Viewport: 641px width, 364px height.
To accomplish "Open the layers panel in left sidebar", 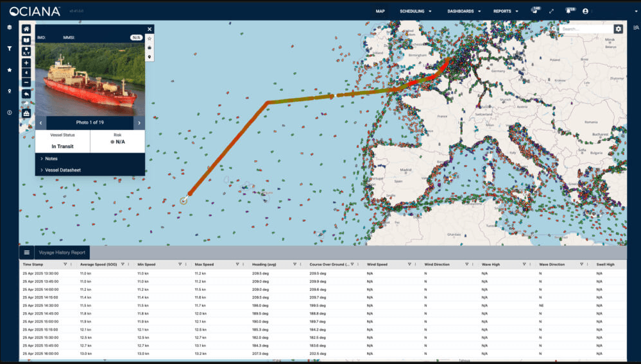I will (9, 28).
